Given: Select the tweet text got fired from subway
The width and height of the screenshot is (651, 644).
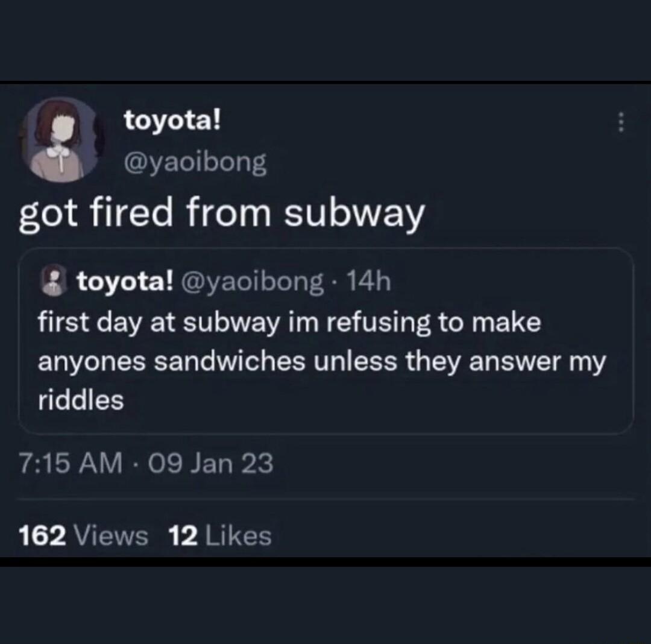Looking at the screenshot, I should click(223, 212).
